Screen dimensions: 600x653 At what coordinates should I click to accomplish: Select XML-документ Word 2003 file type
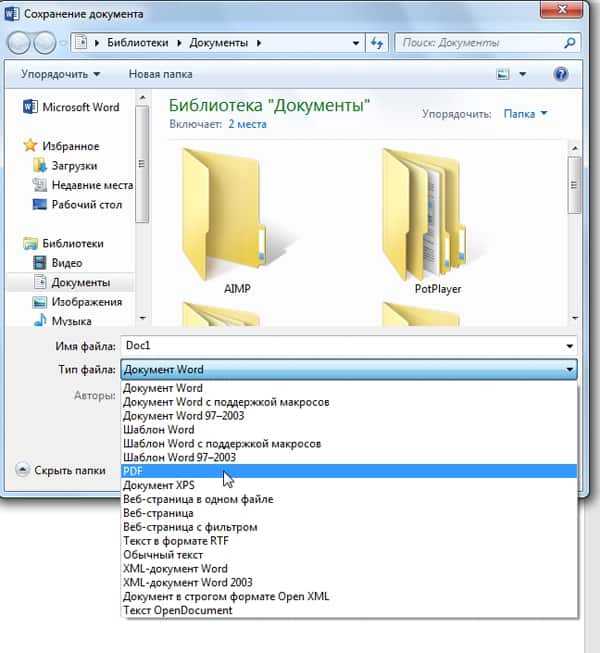[349, 583]
